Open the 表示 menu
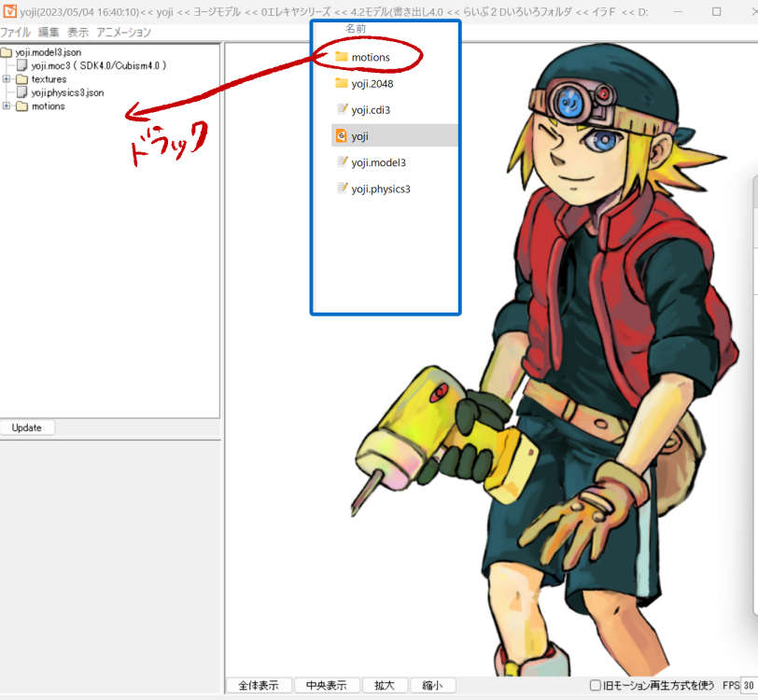Viewport: 758px width, 700px height. click(77, 33)
